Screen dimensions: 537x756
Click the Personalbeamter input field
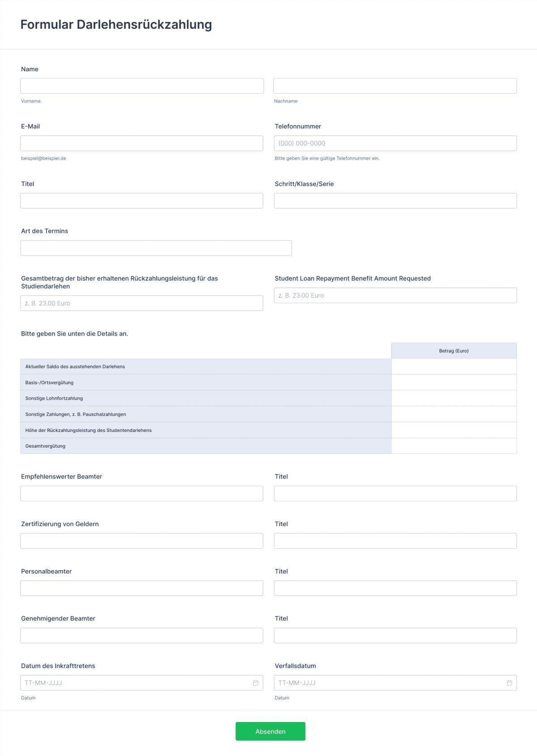point(141,588)
